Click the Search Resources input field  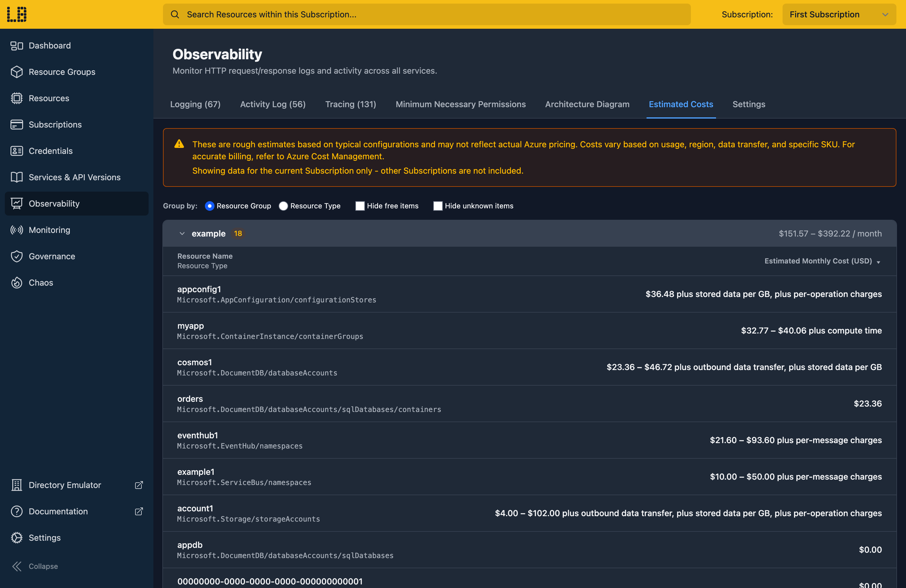pos(427,14)
